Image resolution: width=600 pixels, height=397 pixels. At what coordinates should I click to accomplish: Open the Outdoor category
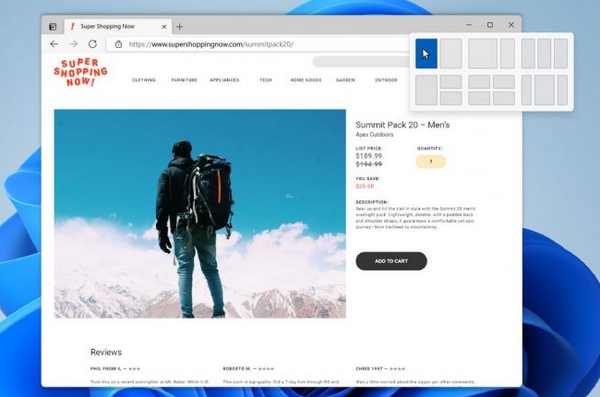[386, 80]
